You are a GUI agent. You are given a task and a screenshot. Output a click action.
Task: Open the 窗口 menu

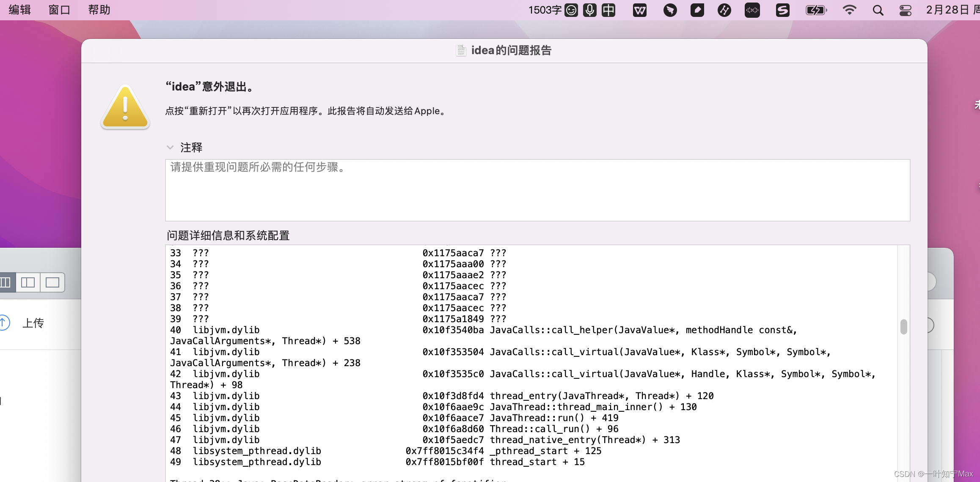pyautogui.click(x=59, y=10)
